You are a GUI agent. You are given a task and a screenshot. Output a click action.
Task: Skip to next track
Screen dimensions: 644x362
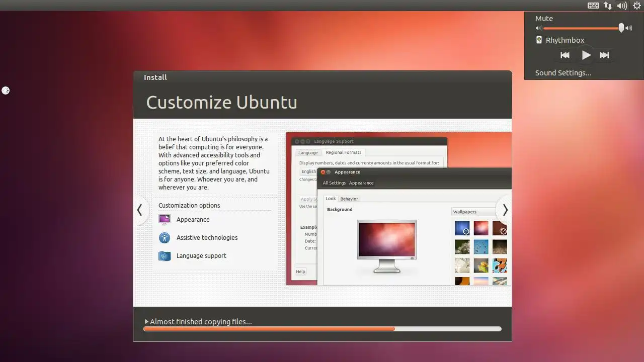(604, 55)
